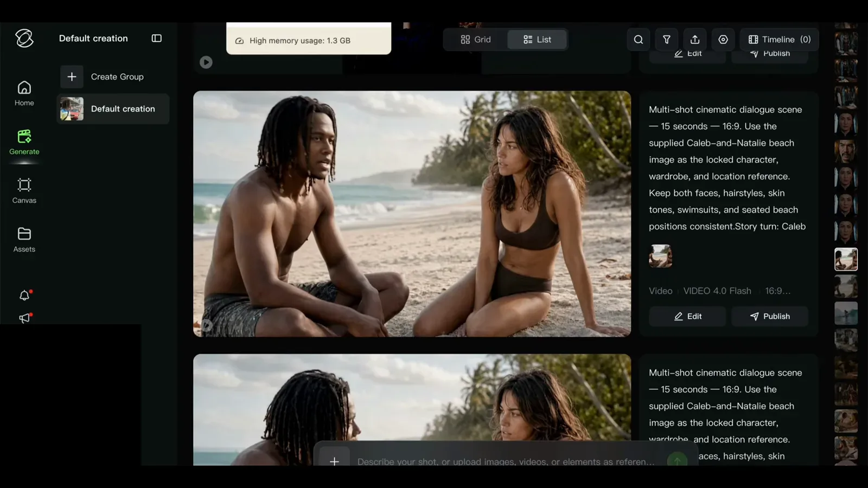Viewport: 868px width, 488px height.
Task: Click Edit below VIDEO 4.0 Flash
Action: (x=687, y=317)
